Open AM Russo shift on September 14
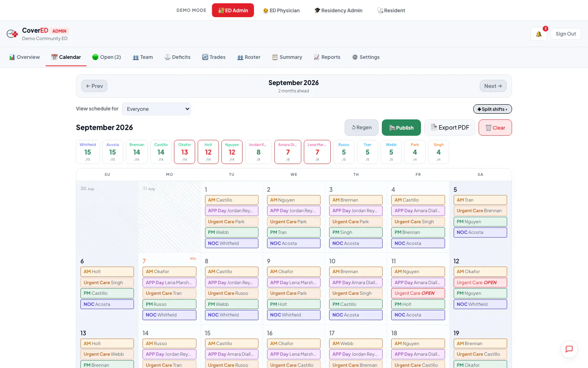588x368 pixels. [x=169, y=343]
